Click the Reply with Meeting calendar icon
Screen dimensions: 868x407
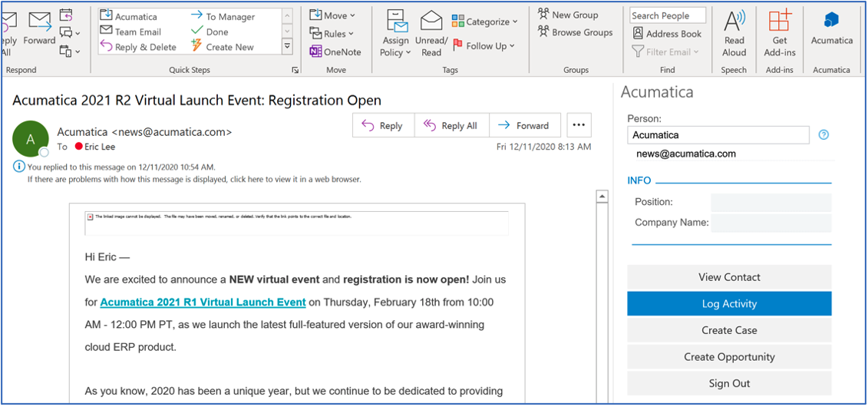coord(65,14)
